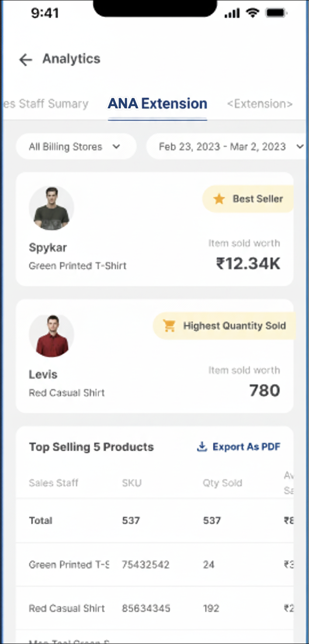Screen dimensions: 309x644
Task: Switch to the Staff Summary tab
Action: pos(45,104)
